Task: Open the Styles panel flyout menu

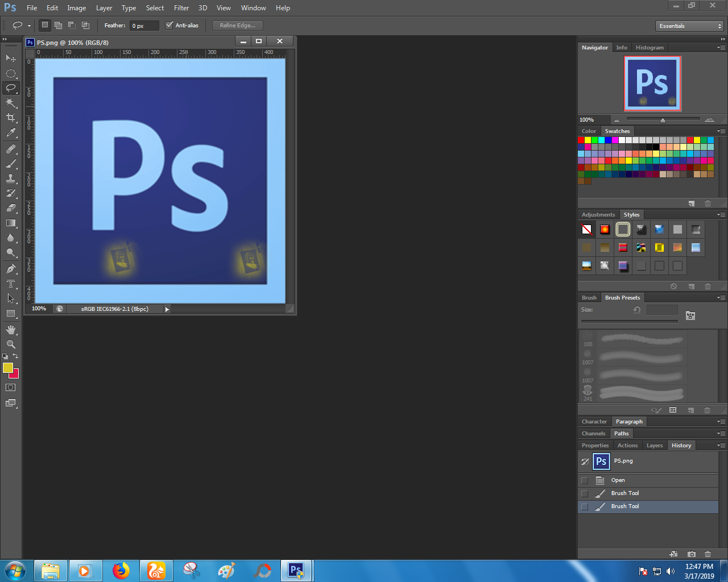Action: click(x=721, y=215)
